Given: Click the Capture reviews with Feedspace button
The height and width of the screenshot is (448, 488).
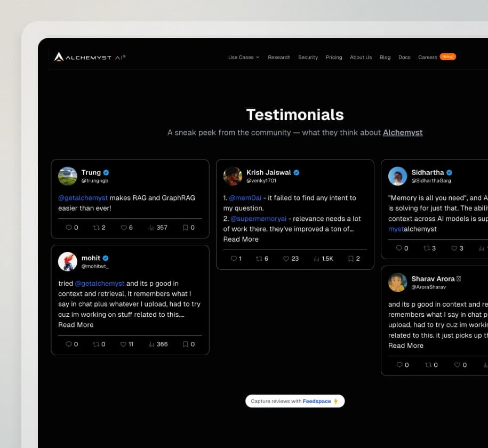Looking at the screenshot, I should [295, 401].
